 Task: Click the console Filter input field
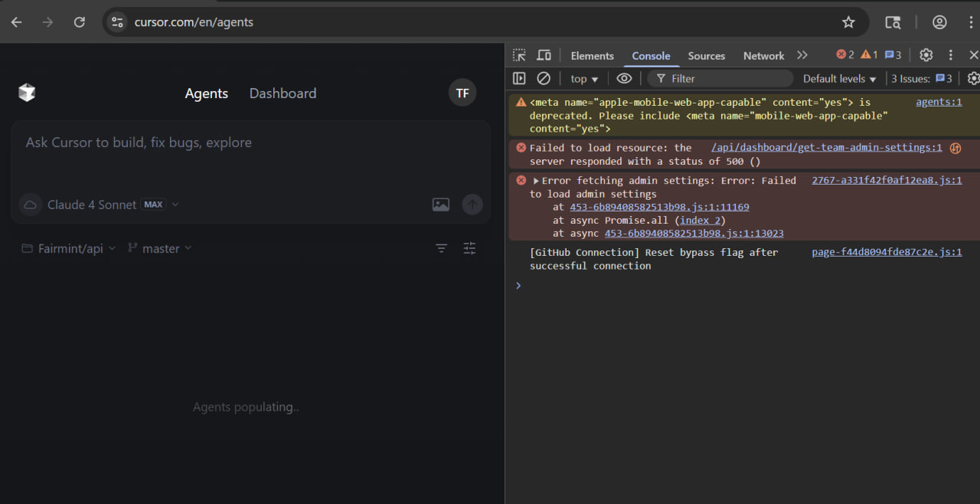coord(720,78)
